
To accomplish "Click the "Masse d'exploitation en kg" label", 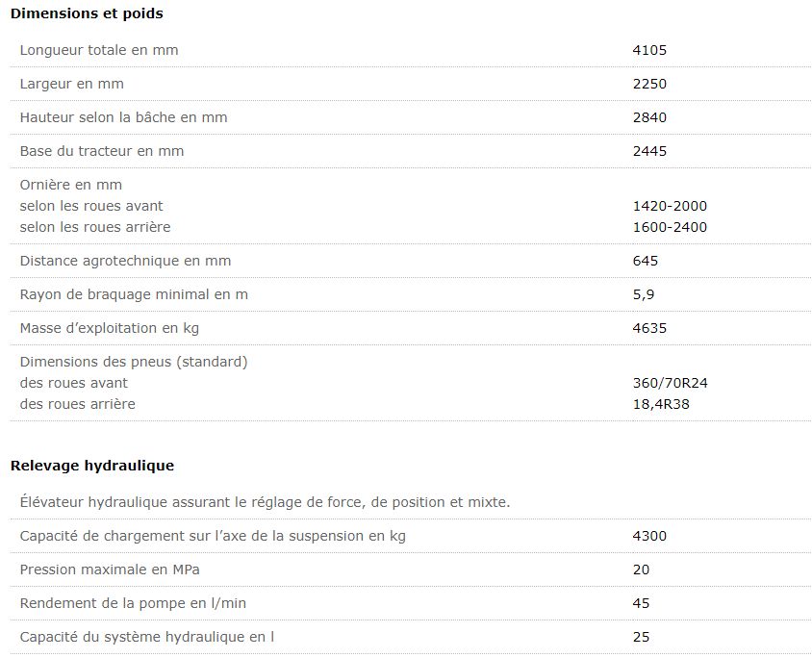I will (110, 328).
